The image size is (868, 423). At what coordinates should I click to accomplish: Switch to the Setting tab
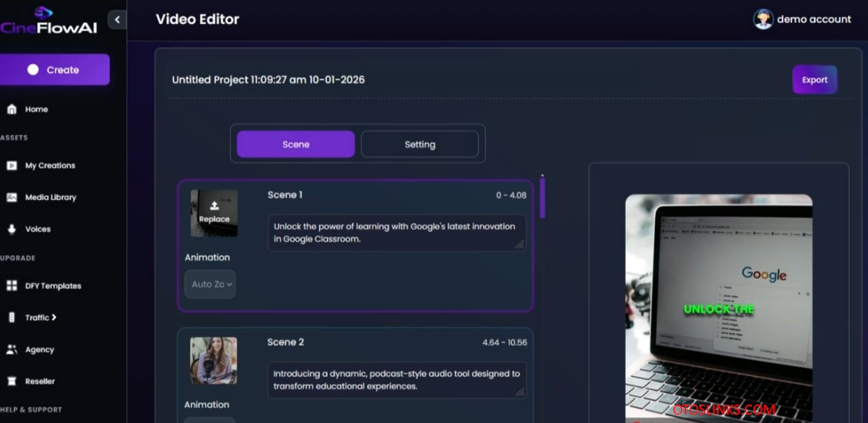[420, 145]
